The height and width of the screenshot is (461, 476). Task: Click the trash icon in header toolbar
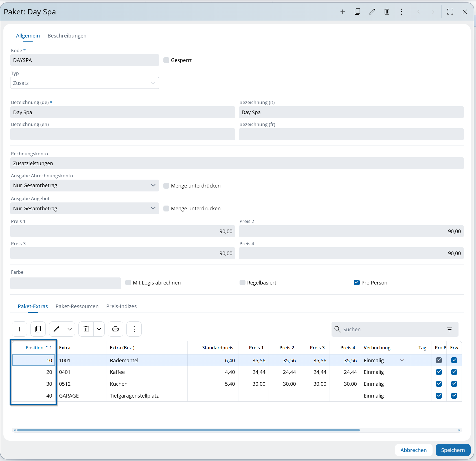click(387, 12)
